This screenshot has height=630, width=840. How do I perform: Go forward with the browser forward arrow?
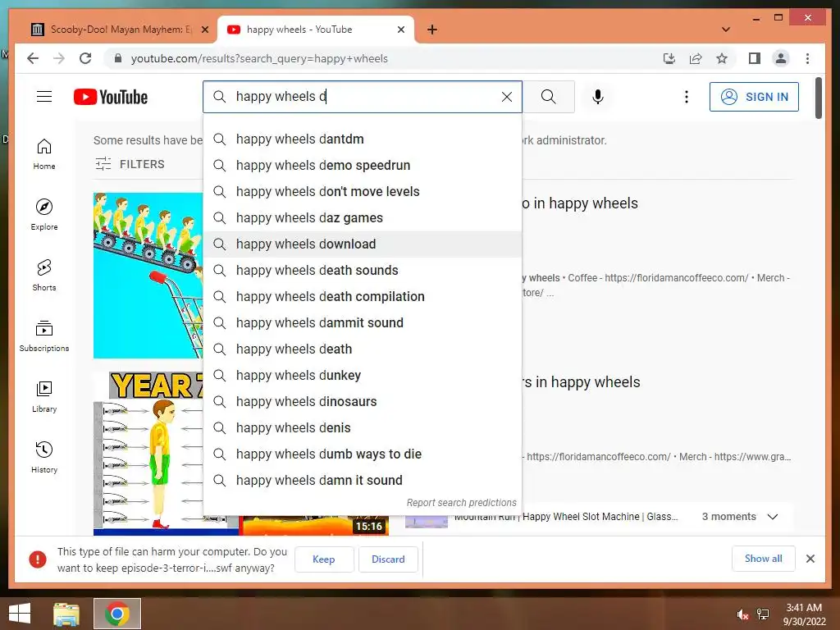[59, 58]
